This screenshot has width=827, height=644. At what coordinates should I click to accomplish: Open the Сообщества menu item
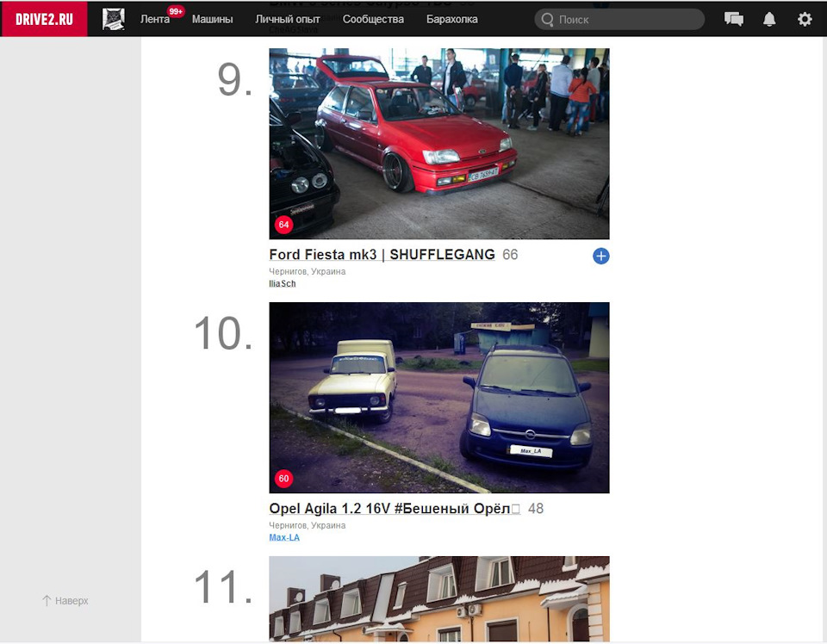pyautogui.click(x=373, y=19)
